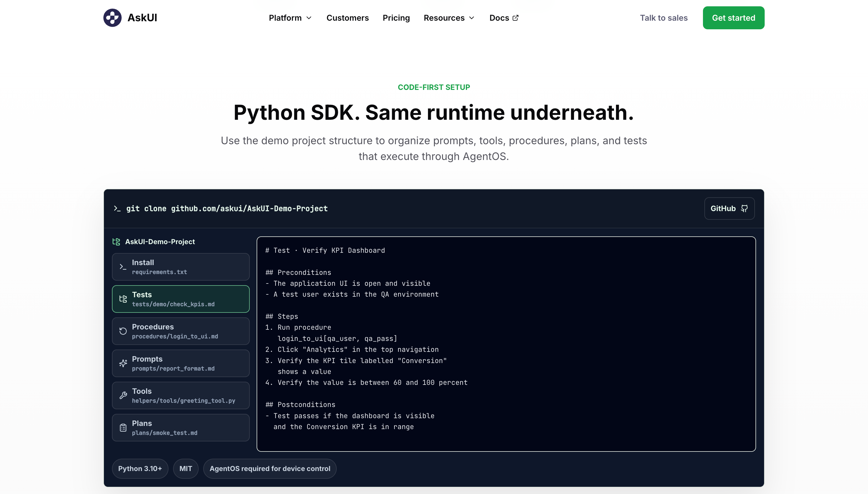Click the folder-tree icon in the Tests row
Screen dimensions: 868x494
123,299
